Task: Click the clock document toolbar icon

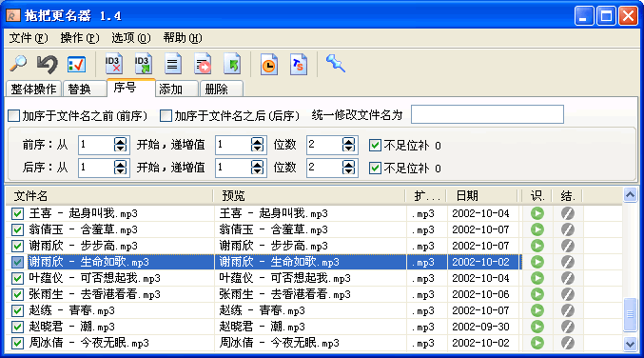Action: (x=269, y=65)
